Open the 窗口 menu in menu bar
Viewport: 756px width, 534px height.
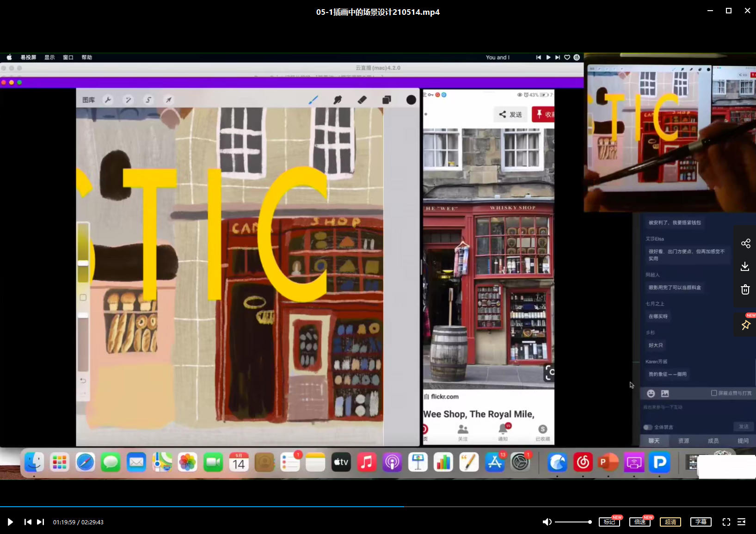[68, 57]
